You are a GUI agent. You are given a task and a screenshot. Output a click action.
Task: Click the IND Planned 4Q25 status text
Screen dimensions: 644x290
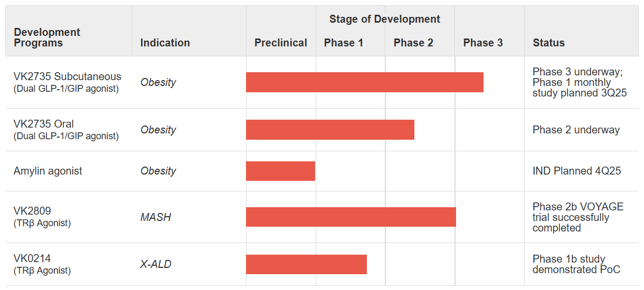[576, 171]
